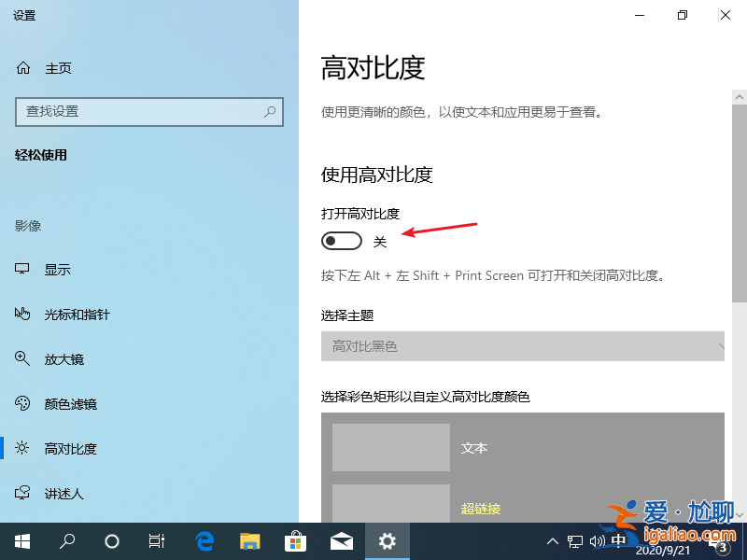Go to the 主页 settings menu
The height and width of the screenshot is (560, 747).
(x=49, y=67)
